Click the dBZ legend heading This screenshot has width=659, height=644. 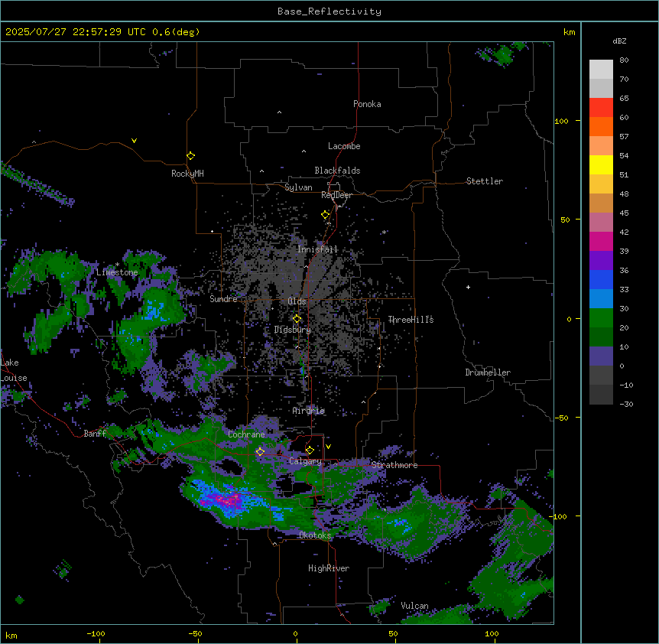tap(619, 41)
